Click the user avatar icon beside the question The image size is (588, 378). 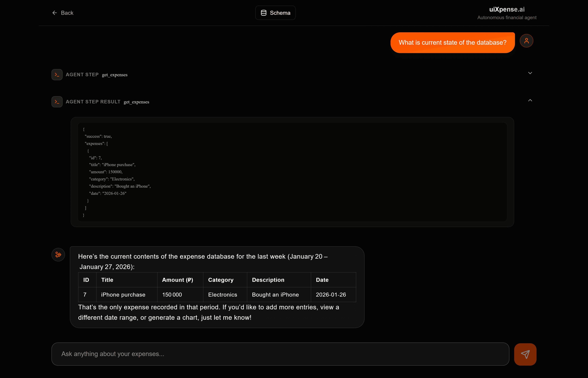point(526,41)
